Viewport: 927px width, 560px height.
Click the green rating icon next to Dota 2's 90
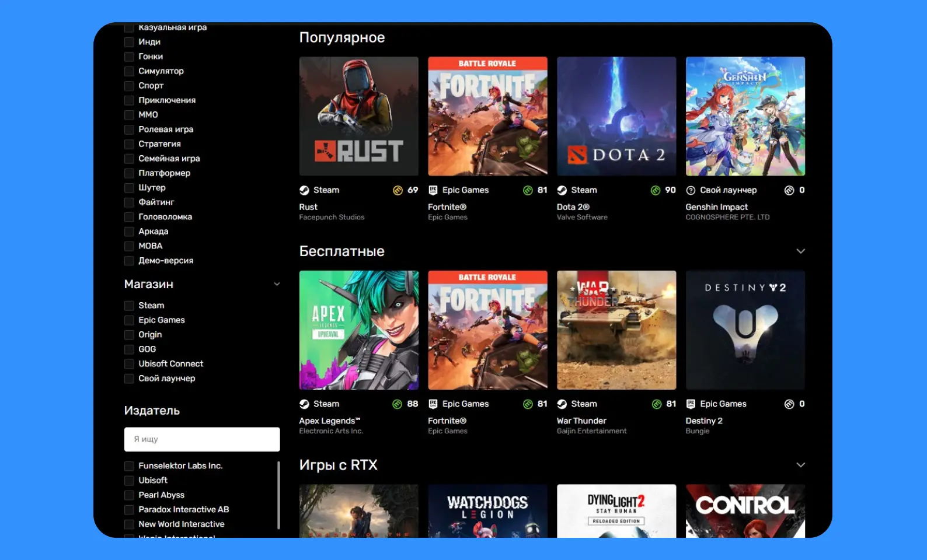coord(656,190)
